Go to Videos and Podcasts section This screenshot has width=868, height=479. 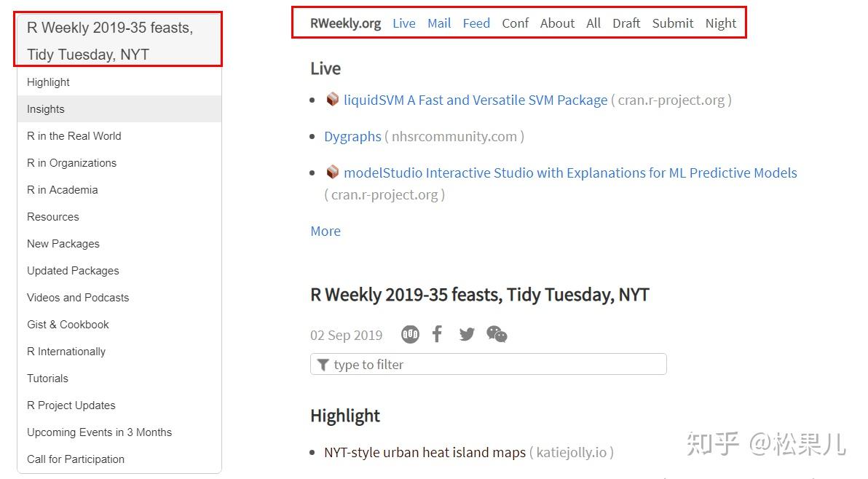click(x=78, y=298)
